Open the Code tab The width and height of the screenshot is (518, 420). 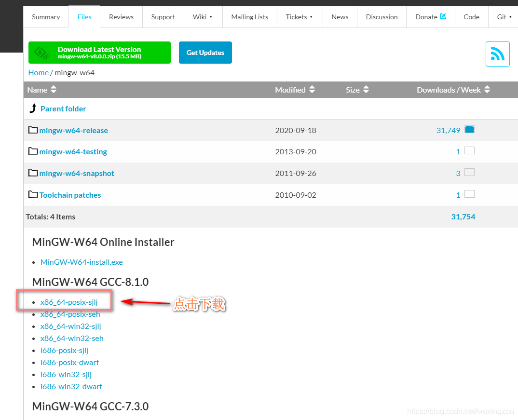click(471, 17)
